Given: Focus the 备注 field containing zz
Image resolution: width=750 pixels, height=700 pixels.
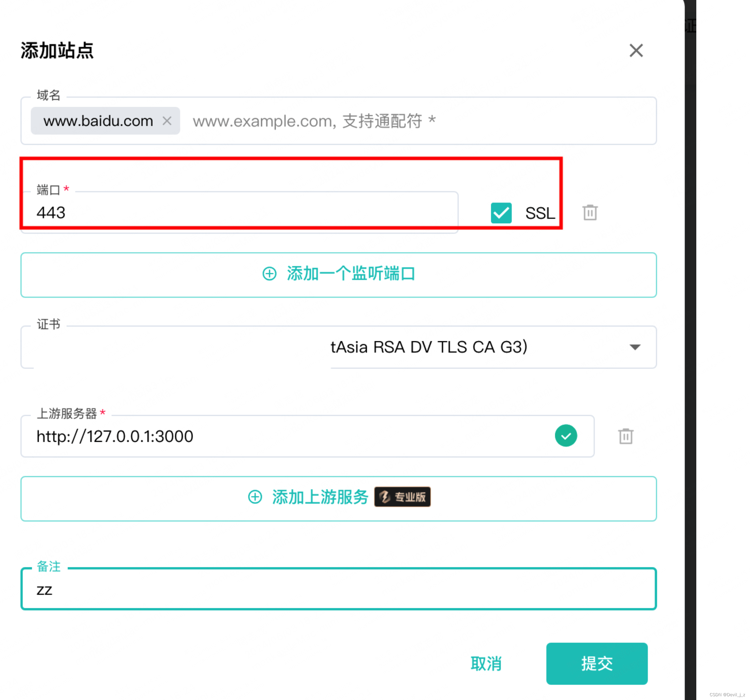Looking at the screenshot, I should pyautogui.click(x=338, y=589).
